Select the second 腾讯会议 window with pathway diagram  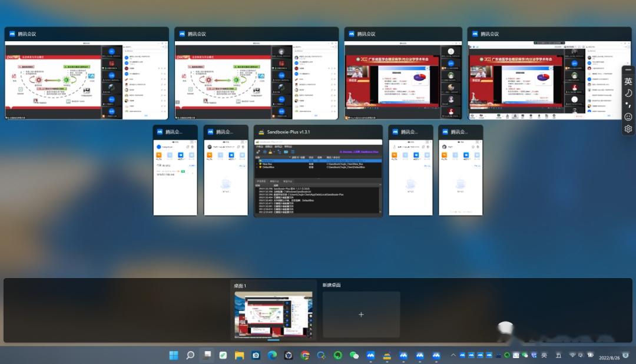pyautogui.click(x=256, y=74)
